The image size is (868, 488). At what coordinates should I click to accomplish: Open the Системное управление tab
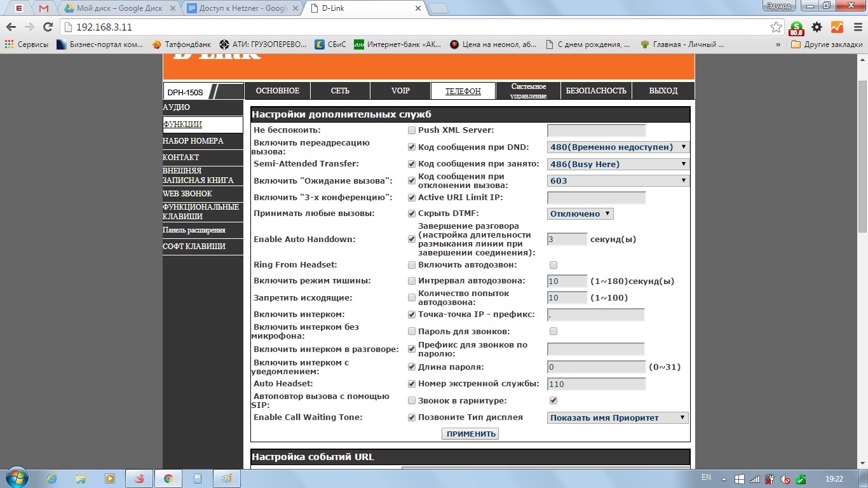[x=529, y=91]
